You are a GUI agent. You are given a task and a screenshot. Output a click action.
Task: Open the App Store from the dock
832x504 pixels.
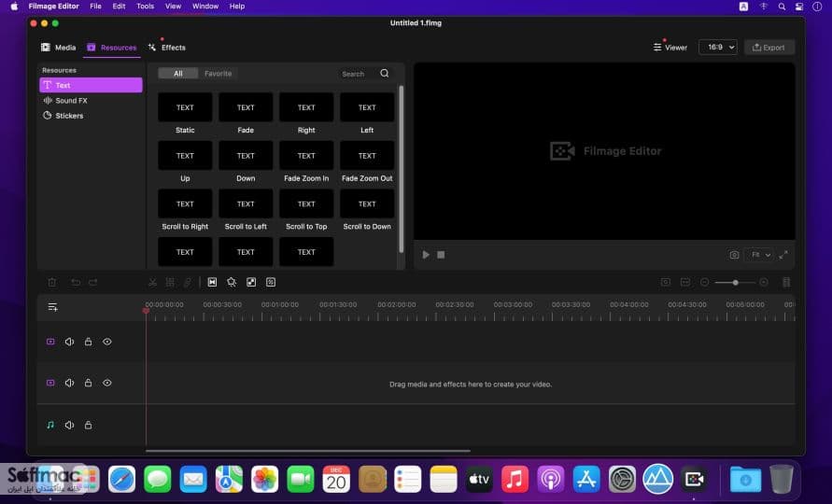click(585, 479)
